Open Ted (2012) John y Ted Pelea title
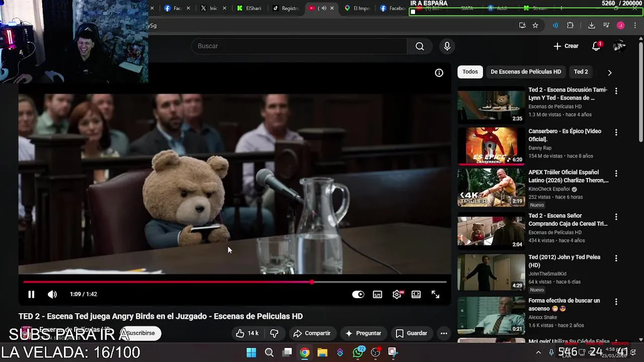The height and width of the screenshot is (362, 644). pyautogui.click(x=564, y=261)
